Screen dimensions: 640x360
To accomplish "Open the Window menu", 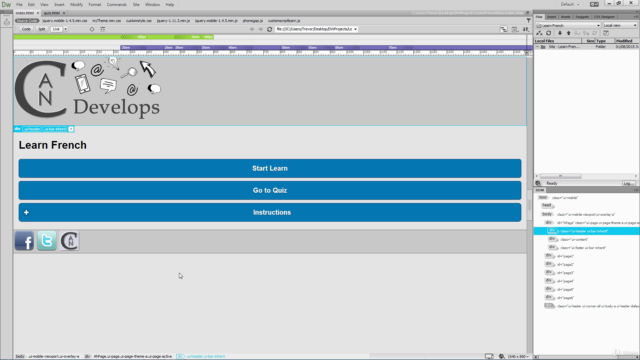I will pyautogui.click(x=152, y=4).
